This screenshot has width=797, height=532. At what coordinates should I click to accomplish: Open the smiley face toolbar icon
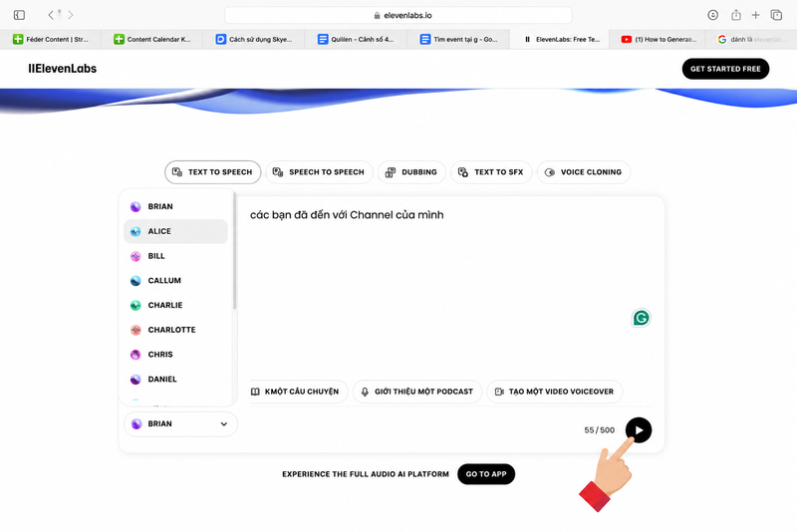[x=712, y=15]
